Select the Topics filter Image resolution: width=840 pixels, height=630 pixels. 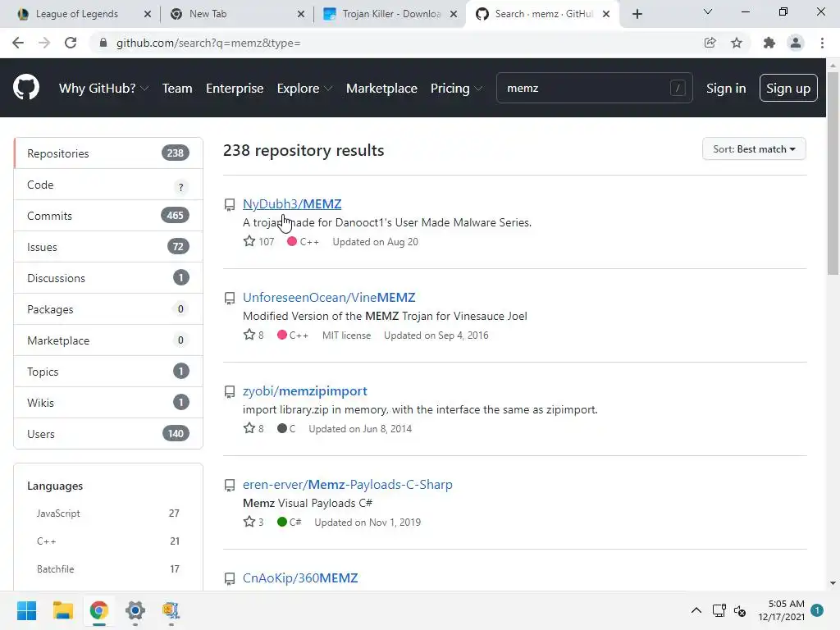(x=108, y=372)
